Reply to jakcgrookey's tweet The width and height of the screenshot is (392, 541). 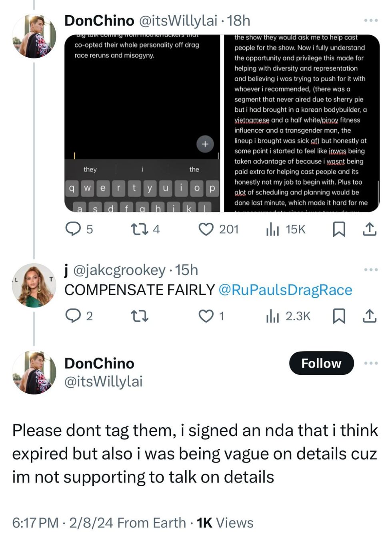click(73, 316)
